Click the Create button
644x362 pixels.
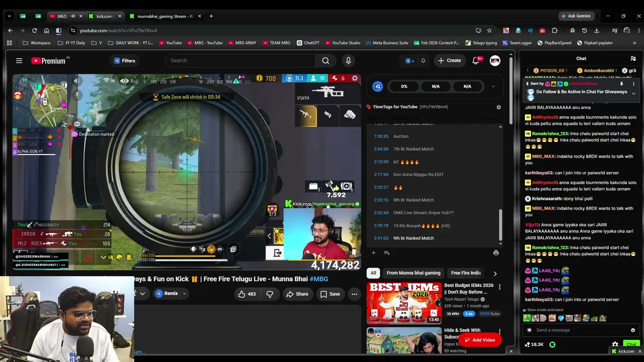pyautogui.click(x=449, y=61)
